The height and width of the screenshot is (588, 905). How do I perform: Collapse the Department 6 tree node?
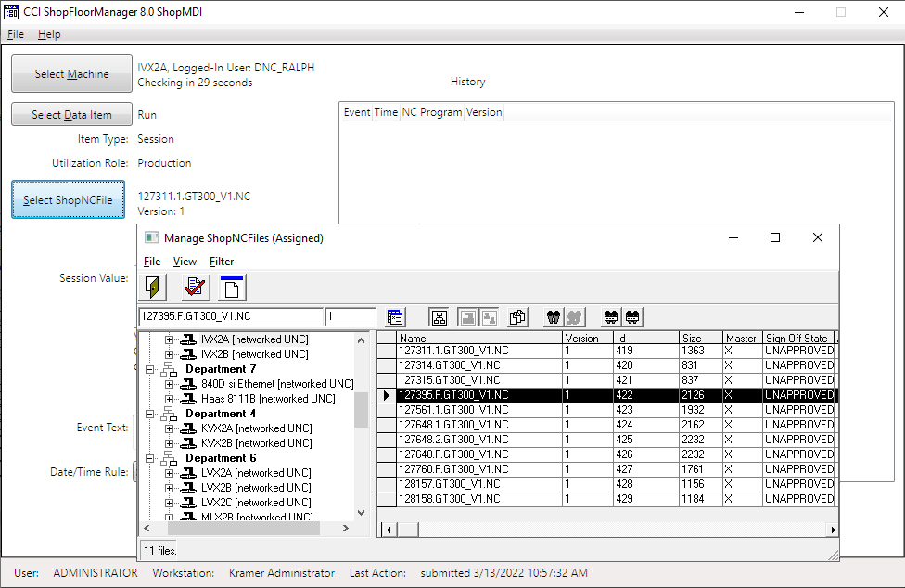tap(149, 458)
